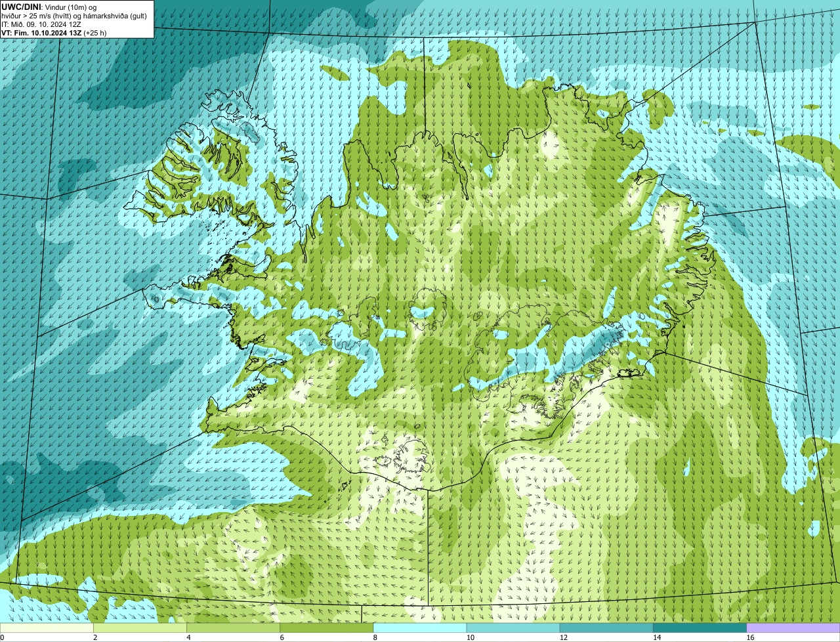840x642 pixels.
Task: Click the "VT: Fim. 10.10.2024 13Z (+25 h)" line
Action: click(54, 32)
